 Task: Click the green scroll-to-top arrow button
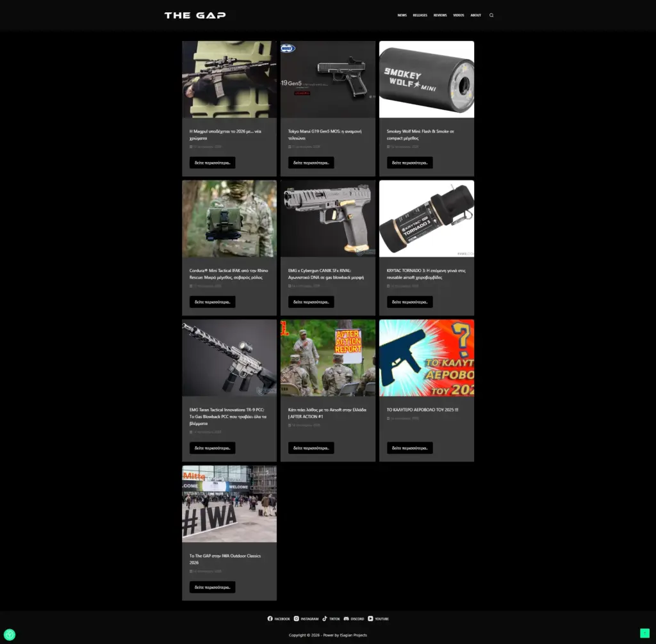click(644, 633)
